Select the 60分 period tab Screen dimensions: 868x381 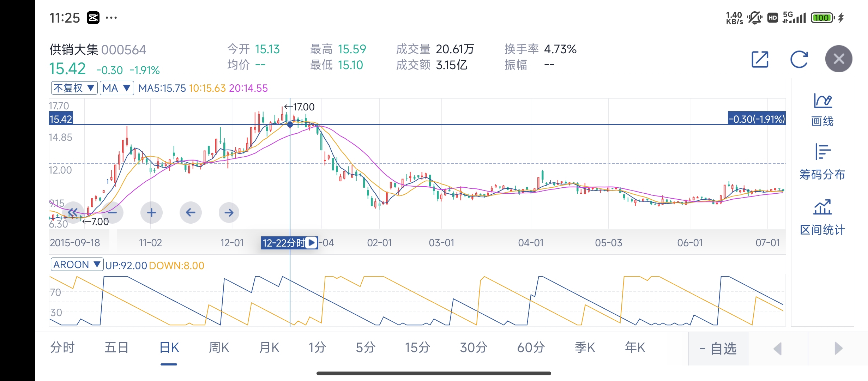pyautogui.click(x=531, y=347)
